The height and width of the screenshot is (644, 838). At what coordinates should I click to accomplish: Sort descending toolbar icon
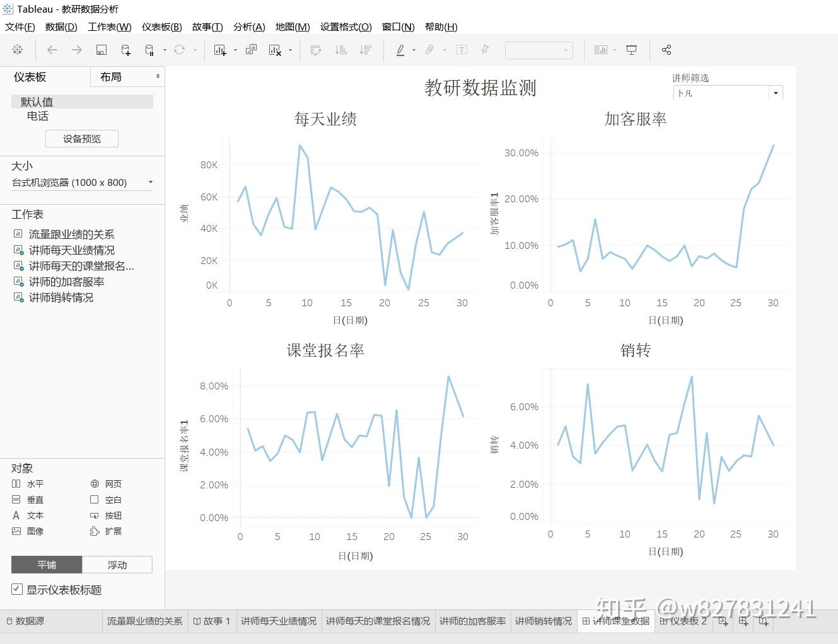pos(366,50)
